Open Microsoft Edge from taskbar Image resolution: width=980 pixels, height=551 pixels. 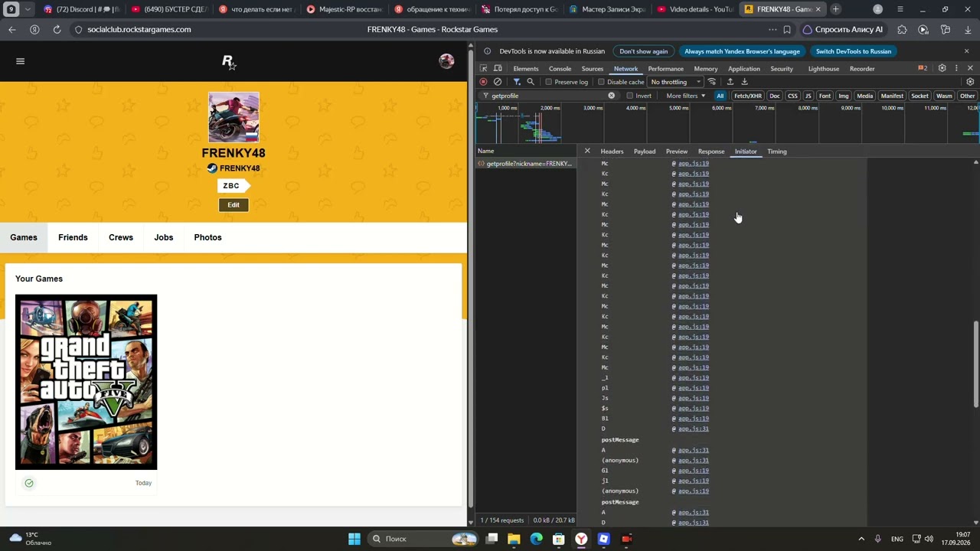tap(536, 539)
